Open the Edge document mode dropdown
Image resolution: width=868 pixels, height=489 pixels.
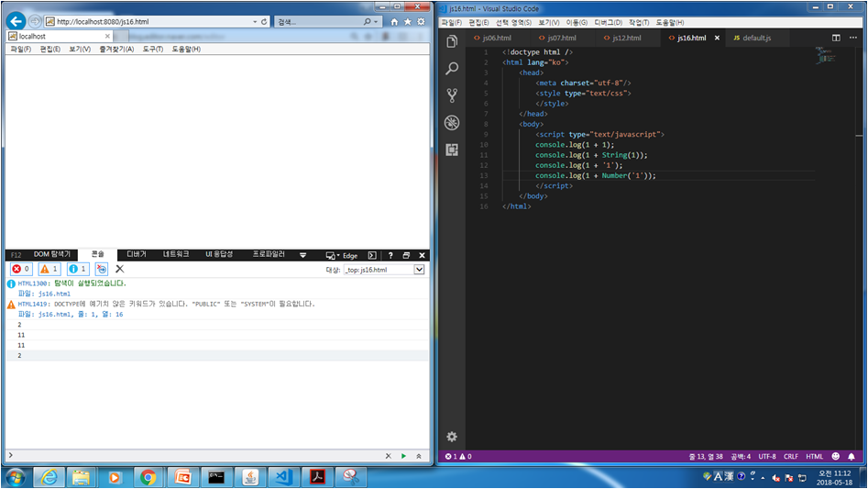350,255
